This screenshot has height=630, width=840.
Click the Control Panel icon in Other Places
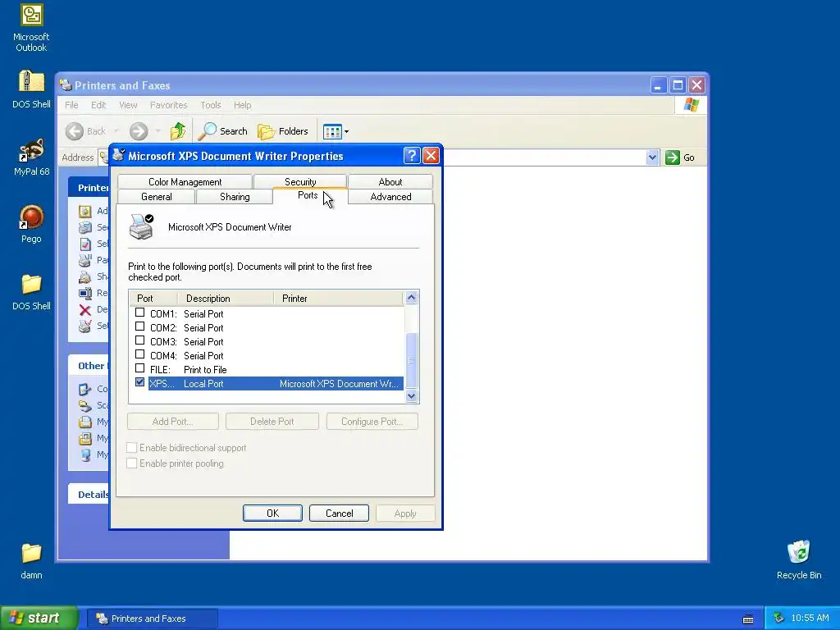[84, 389]
